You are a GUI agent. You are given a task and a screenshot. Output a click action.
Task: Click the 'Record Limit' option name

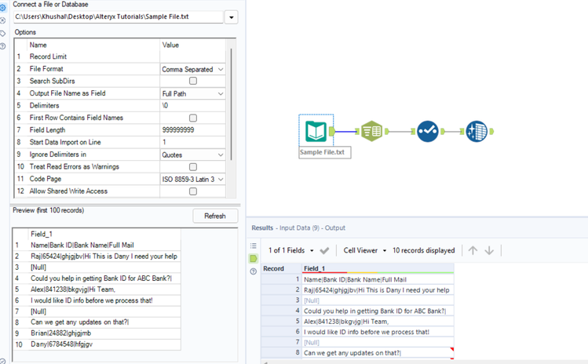48,56
